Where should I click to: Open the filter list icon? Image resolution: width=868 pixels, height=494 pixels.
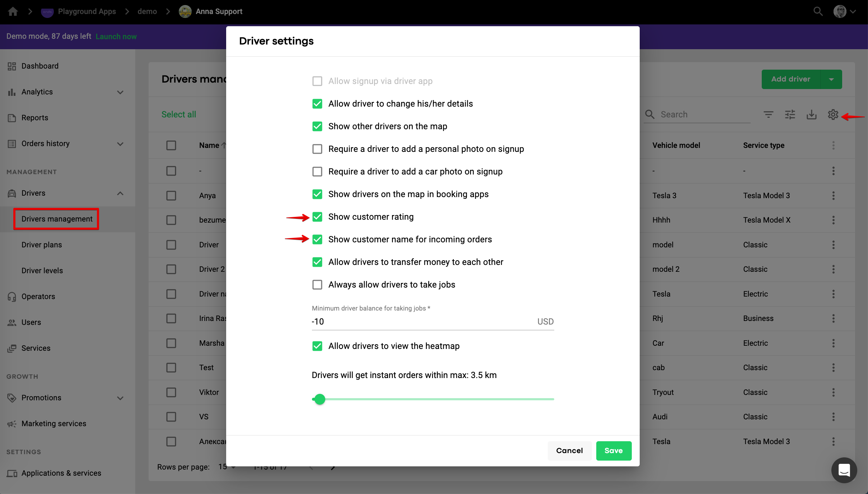coord(768,115)
